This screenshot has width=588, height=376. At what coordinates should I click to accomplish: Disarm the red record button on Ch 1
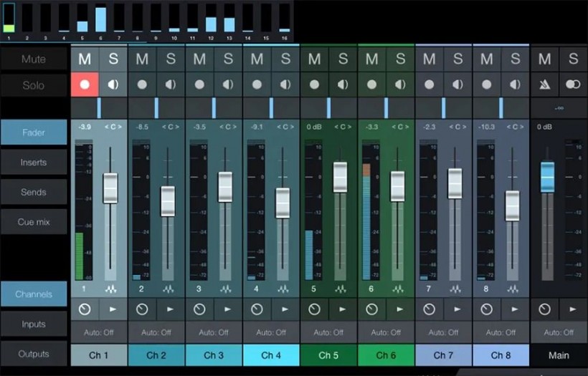point(85,85)
